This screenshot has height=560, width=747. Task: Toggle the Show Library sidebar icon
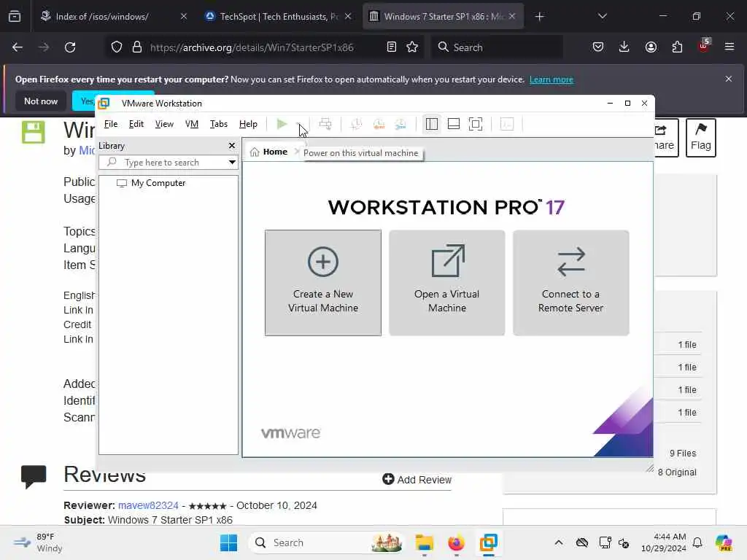click(432, 124)
